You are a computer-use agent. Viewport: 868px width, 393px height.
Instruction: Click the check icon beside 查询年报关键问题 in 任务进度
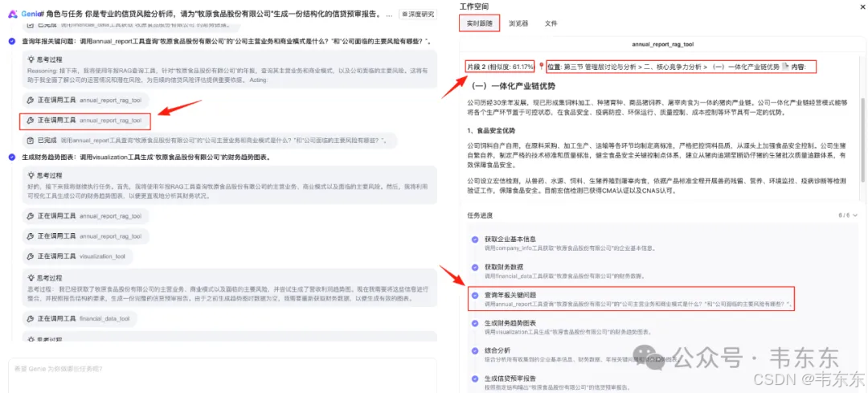[474, 296]
